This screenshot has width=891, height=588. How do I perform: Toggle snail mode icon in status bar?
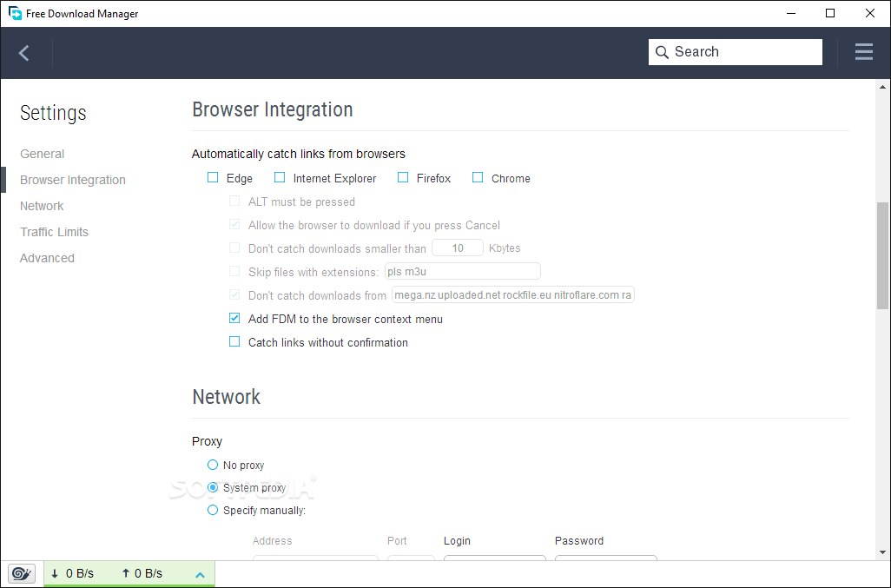pyautogui.click(x=22, y=574)
